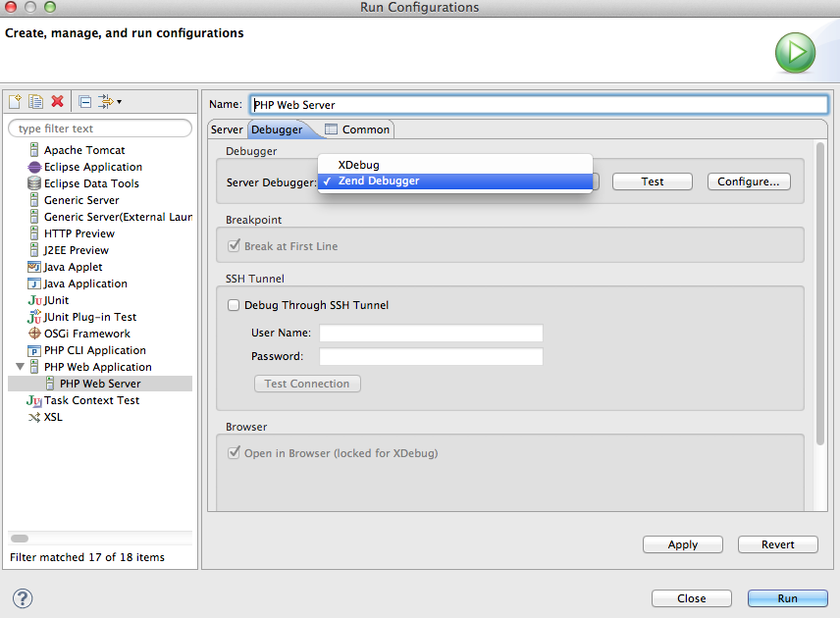Click the Eclipse Data Tools database icon
This screenshot has width=840, height=618.
(x=34, y=183)
